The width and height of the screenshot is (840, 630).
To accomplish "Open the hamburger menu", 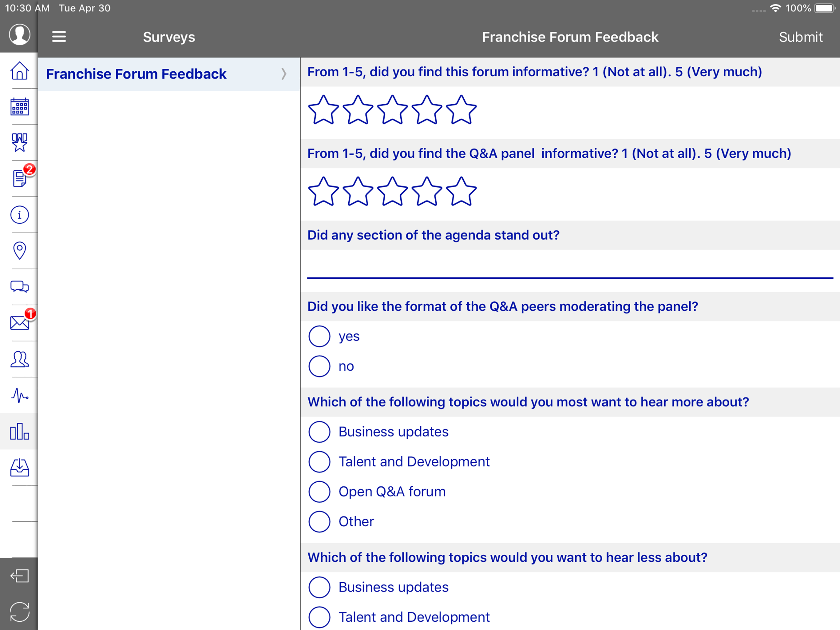I will 59,37.
